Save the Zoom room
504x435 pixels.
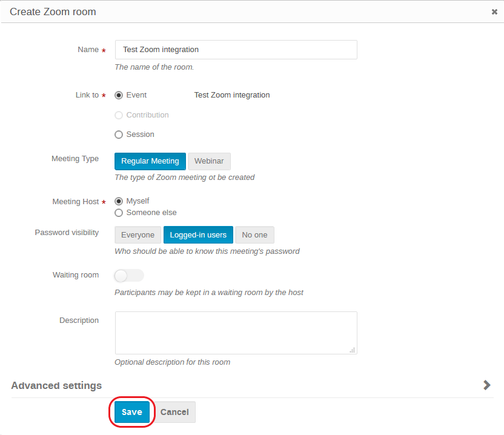[132, 412]
